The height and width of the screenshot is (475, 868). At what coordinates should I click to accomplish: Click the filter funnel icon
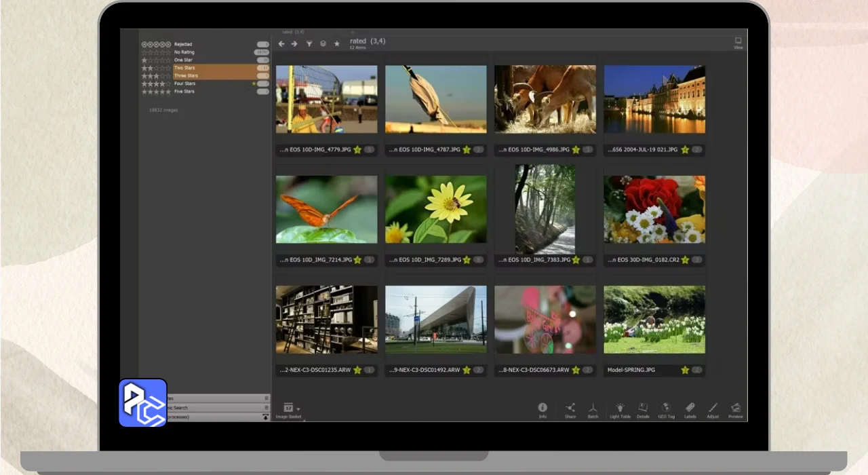click(309, 44)
